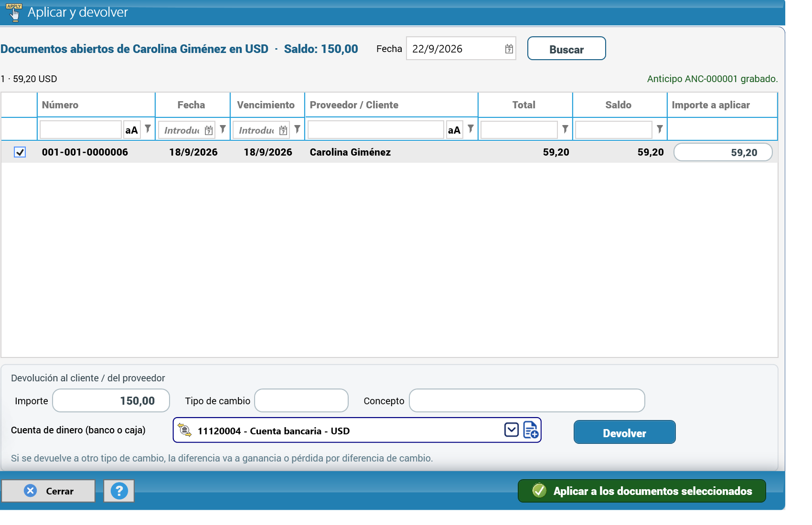Click Carolina Giménez in the document row
This screenshot has height=525, width=812.
point(350,152)
